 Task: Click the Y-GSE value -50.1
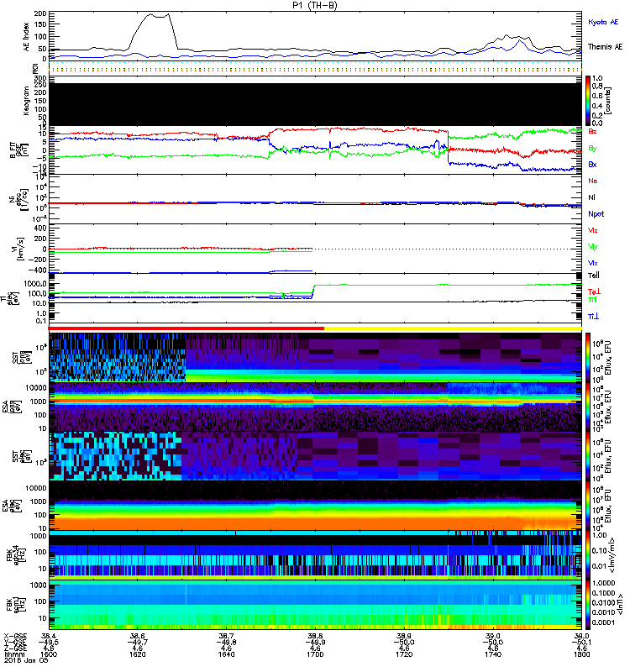(581, 642)
